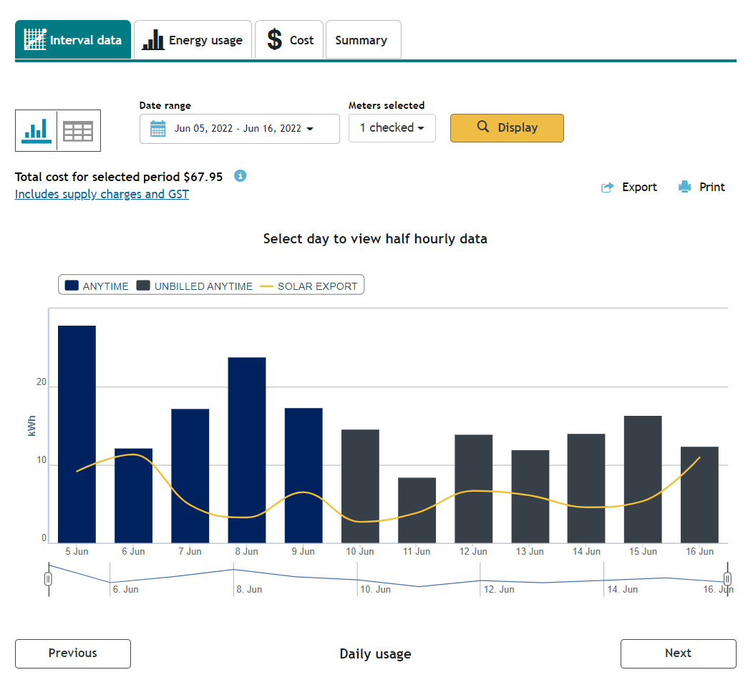Open the Cost tab
This screenshot has width=748, height=700.
click(x=289, y=39)
